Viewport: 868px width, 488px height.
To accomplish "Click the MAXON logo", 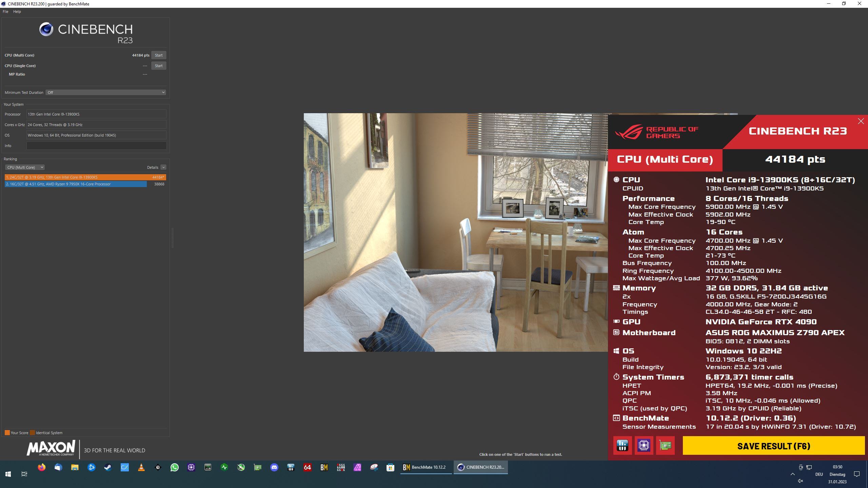I will (51, 448).
